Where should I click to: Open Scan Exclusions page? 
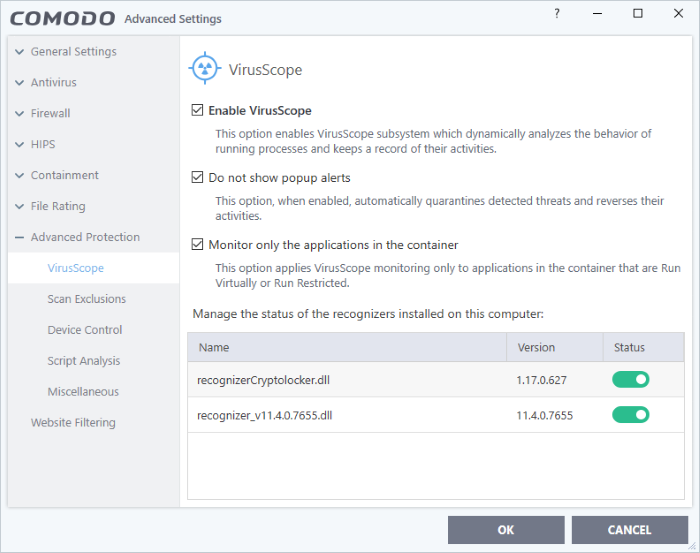(x=87, y=299)
